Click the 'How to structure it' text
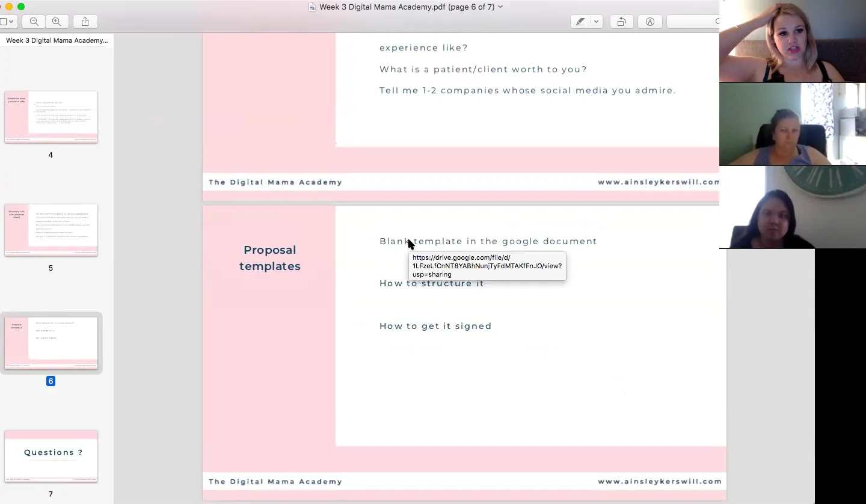The width and height of the screenshot is (866, 504). tap(432, 283)
